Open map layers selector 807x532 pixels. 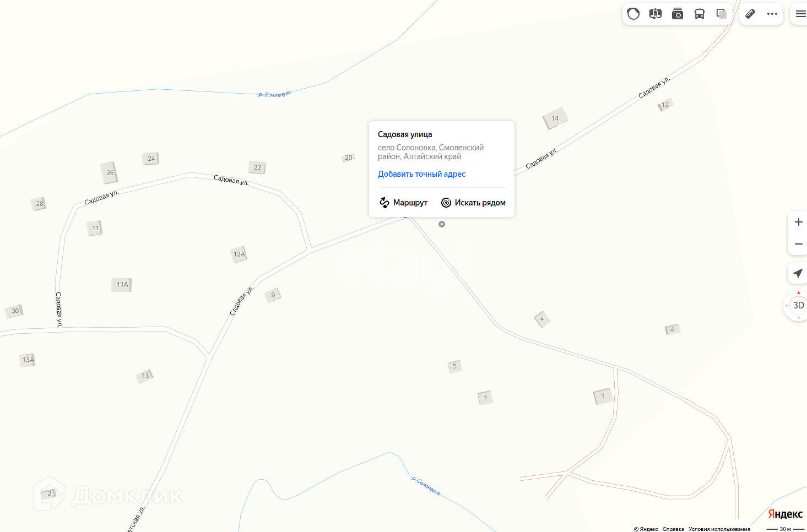click(722, 14)
